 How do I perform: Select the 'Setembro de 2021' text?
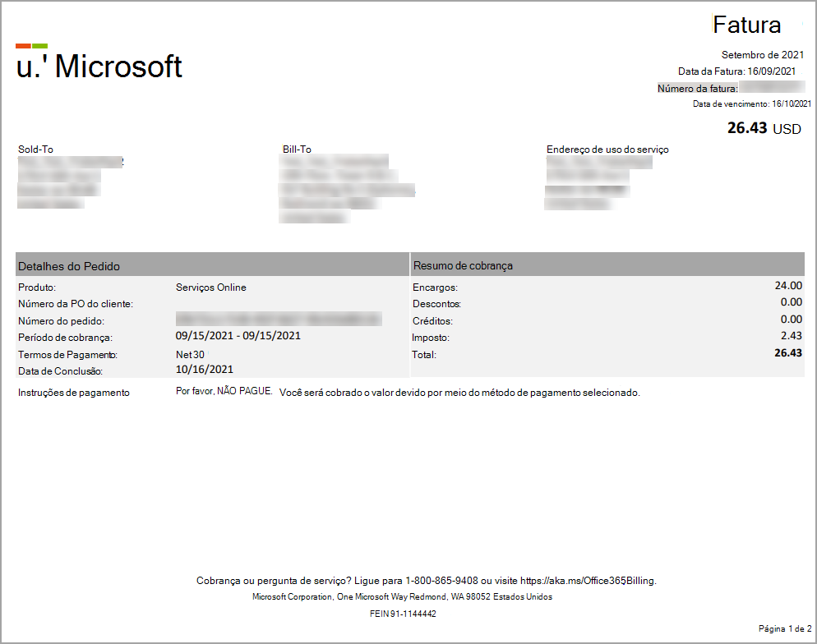click(762, 55)
